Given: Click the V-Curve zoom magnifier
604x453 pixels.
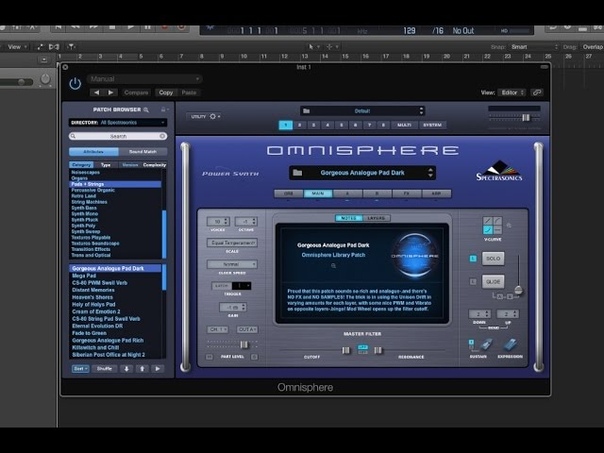Looking at the screenshot, I should pyautogui.click(x=509, y=225).
